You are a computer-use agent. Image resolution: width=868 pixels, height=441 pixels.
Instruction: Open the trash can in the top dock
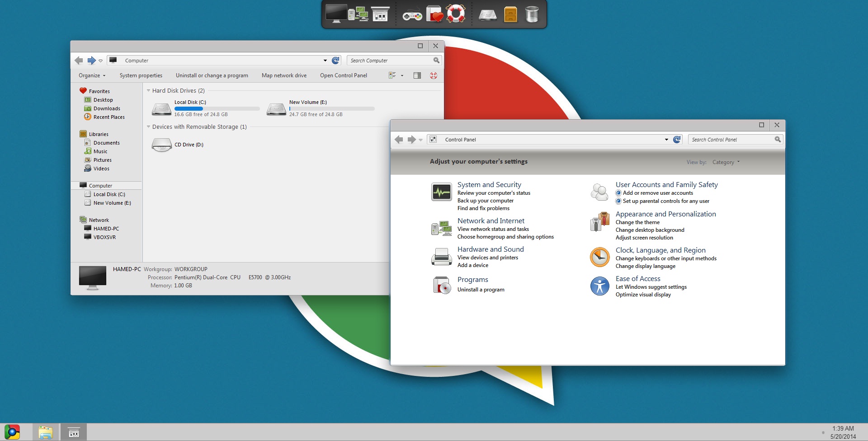[532, 14]
